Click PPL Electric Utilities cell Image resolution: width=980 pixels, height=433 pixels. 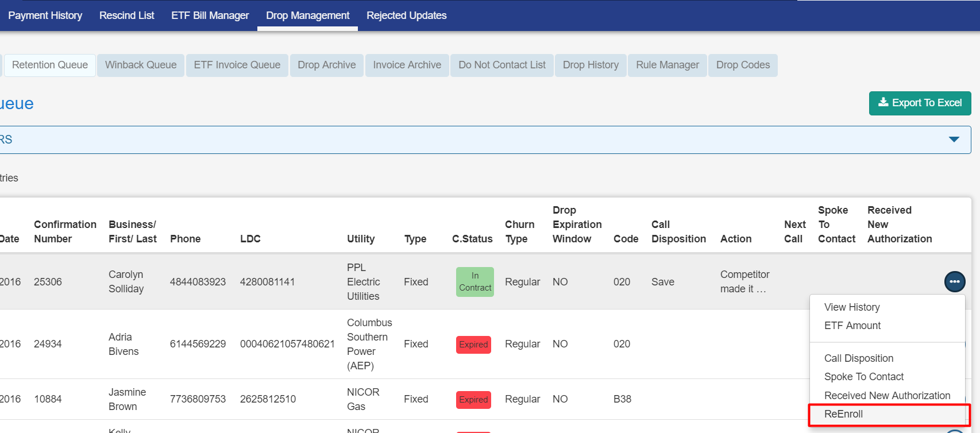[x=363, y=282]
